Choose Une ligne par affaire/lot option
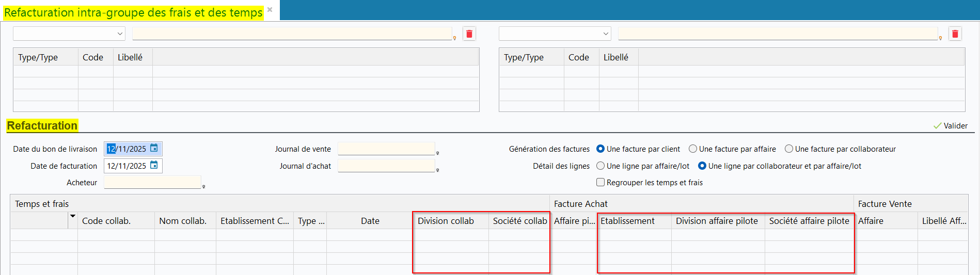 (600, 166)
